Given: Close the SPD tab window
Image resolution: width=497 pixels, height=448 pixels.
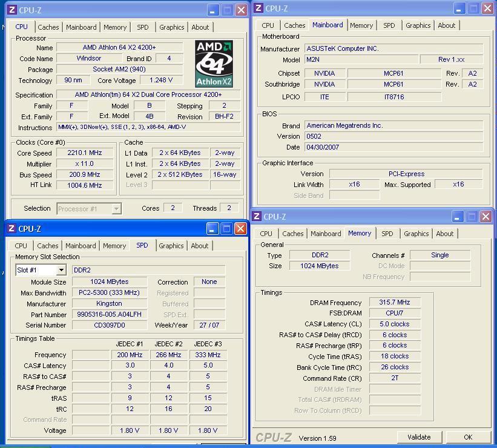Looking at the screenshot, I should coord(240,229).
